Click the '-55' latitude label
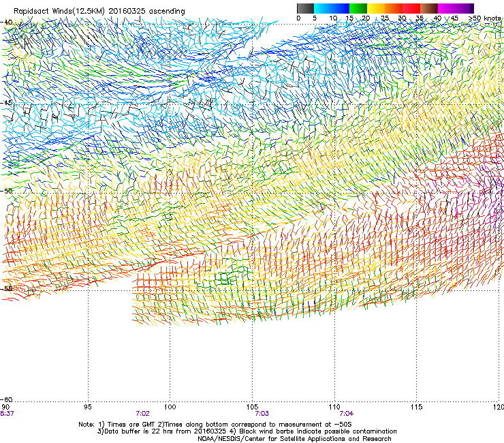 [x=6, y=288]
